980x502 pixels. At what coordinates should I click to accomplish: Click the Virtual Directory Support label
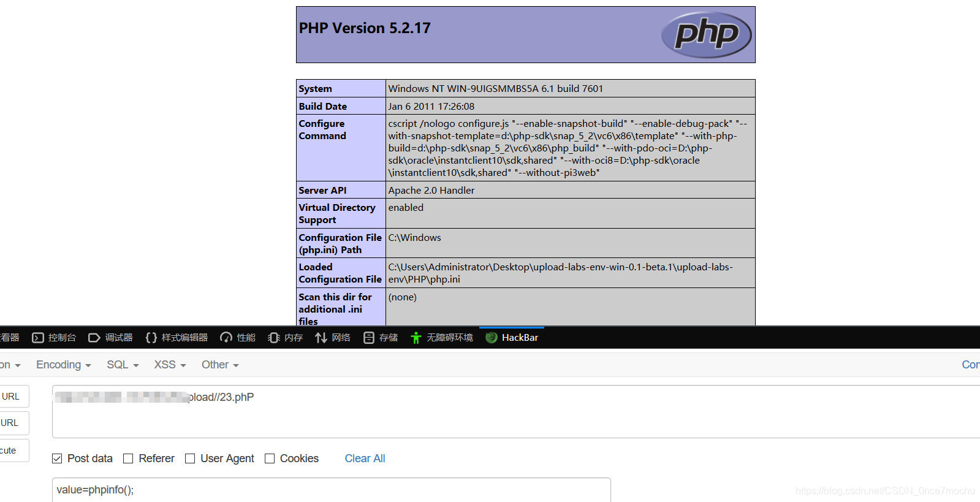[337, 213]
